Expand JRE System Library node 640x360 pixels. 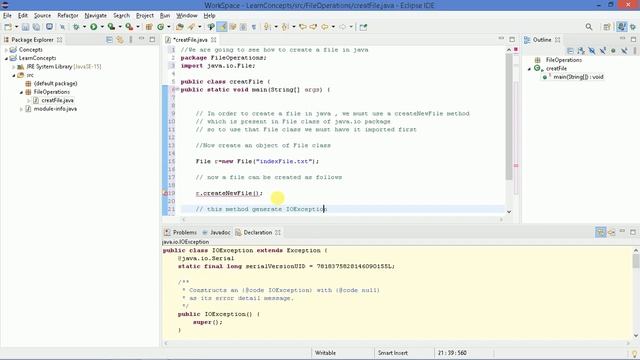tap(13, 67)
